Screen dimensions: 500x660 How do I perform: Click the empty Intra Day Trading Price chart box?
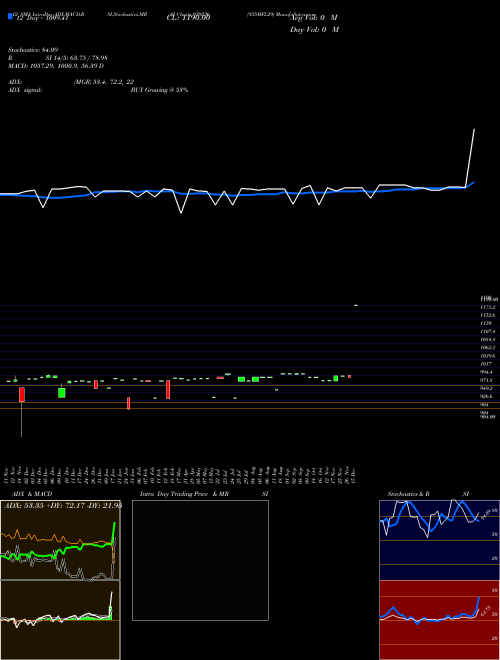point(200,560)
